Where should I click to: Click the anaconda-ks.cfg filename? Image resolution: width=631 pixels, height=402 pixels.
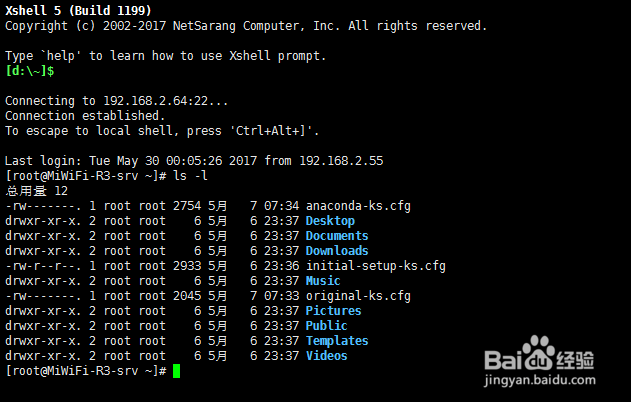358,206
